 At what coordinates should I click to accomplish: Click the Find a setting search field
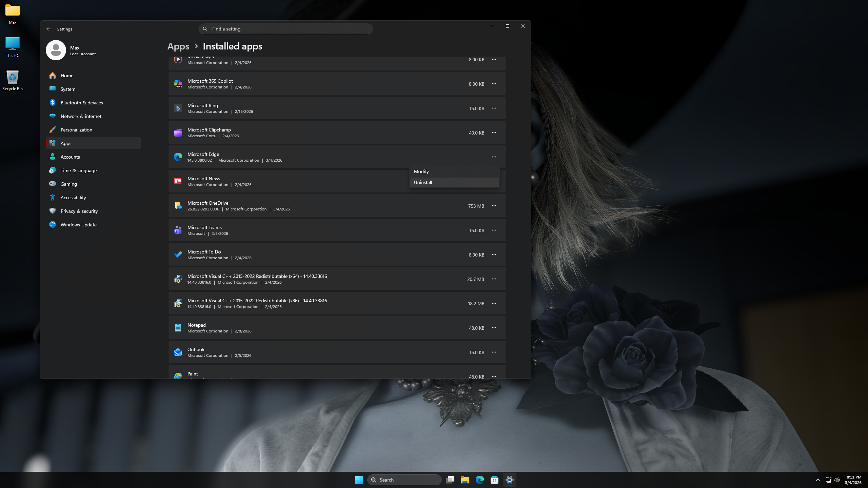coord(285,29)
